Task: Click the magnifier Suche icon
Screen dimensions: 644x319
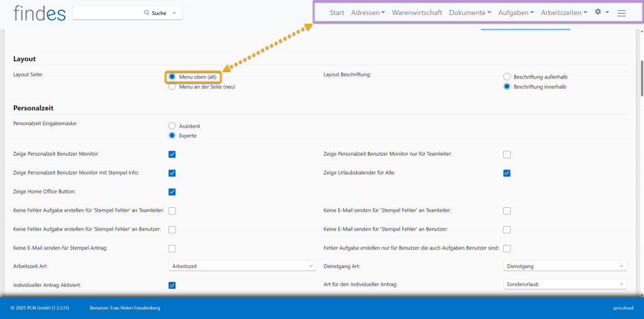Action: pyautogui.click(x=147, y=13)
